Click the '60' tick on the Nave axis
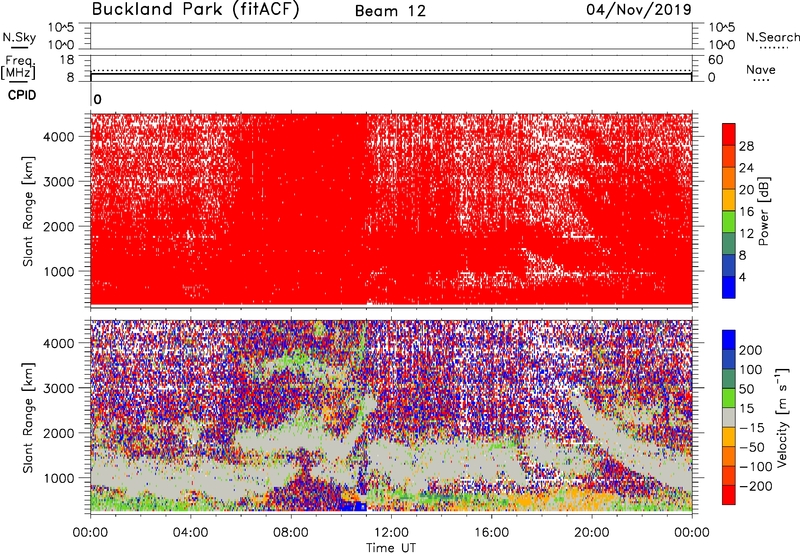800x554 pixels. [715, 60]
